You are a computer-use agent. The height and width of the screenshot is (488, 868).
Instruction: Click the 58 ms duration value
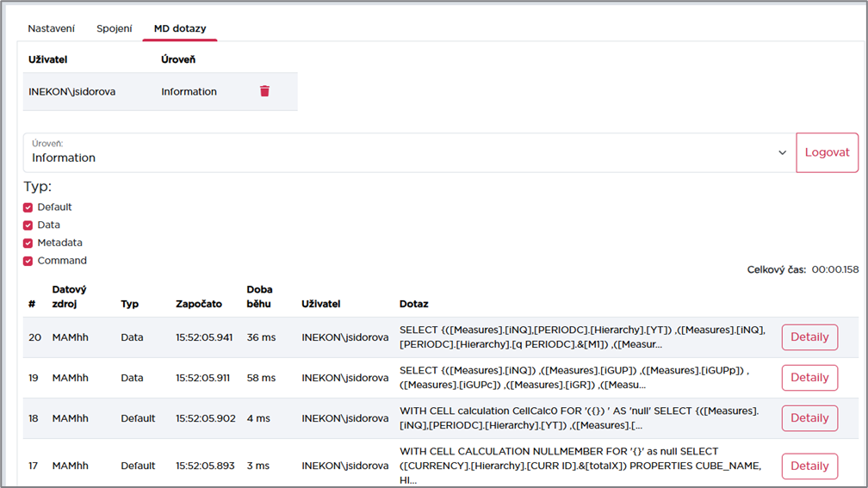(261, 377)
